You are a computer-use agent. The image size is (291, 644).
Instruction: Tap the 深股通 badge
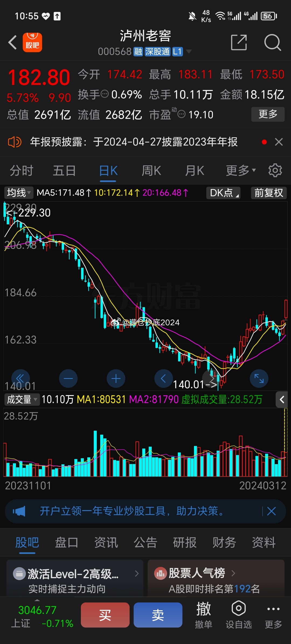click(x=157, y=52)
